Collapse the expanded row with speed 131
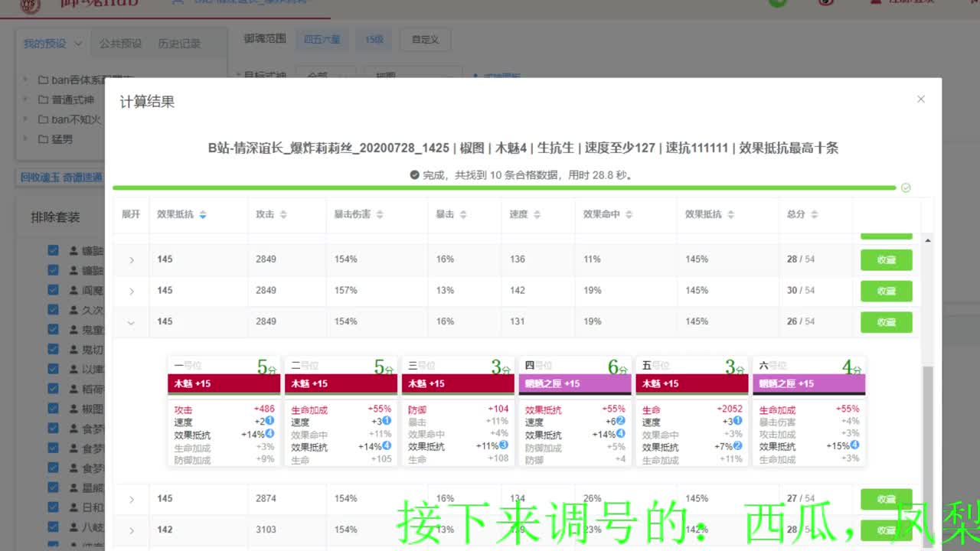The image size is (980, 551). pos(131,323)
